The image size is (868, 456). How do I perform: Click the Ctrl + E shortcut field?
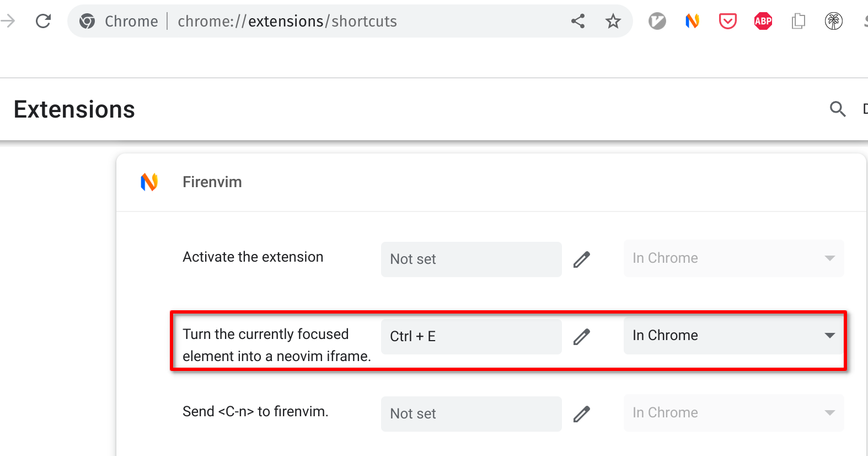pyautogui.click(x=471, y=336)
